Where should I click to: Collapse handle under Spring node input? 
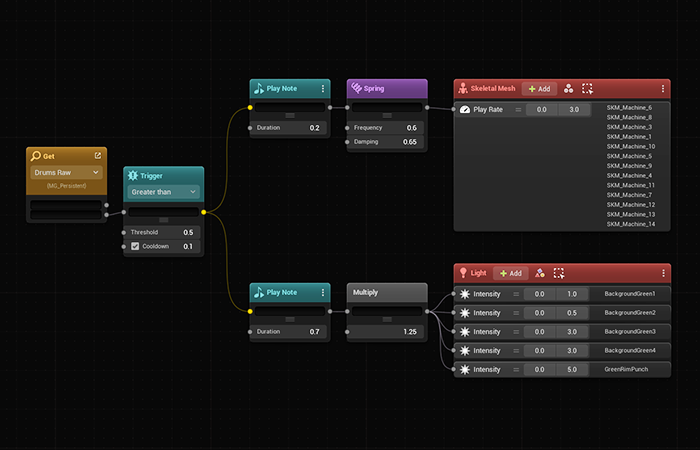click(x=387, y=116)
